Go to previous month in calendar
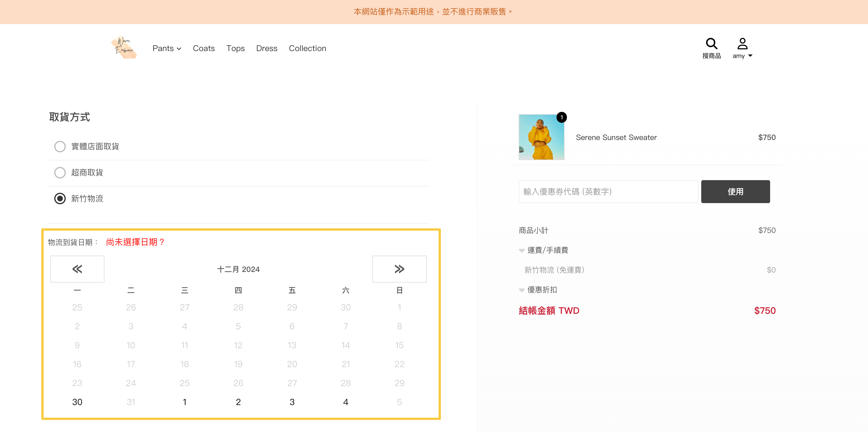 click(x=77, y=269)
